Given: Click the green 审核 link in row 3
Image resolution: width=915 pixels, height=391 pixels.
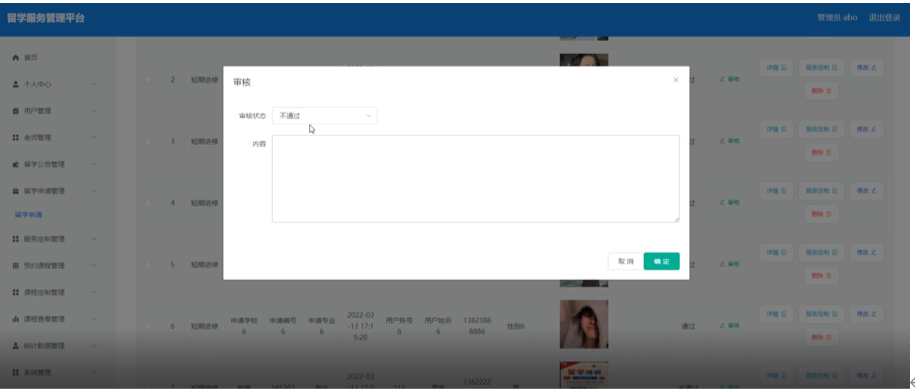Looking at the screenshot, I should (729, 141).
